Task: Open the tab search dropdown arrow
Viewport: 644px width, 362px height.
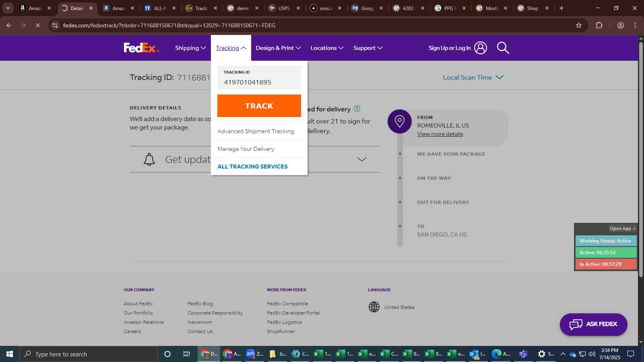Action: coord(8,8)
